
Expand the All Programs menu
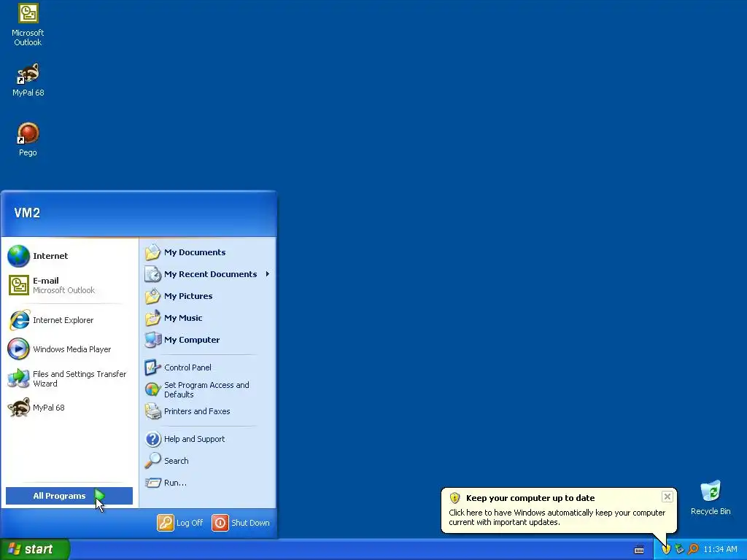pos(69,496)
